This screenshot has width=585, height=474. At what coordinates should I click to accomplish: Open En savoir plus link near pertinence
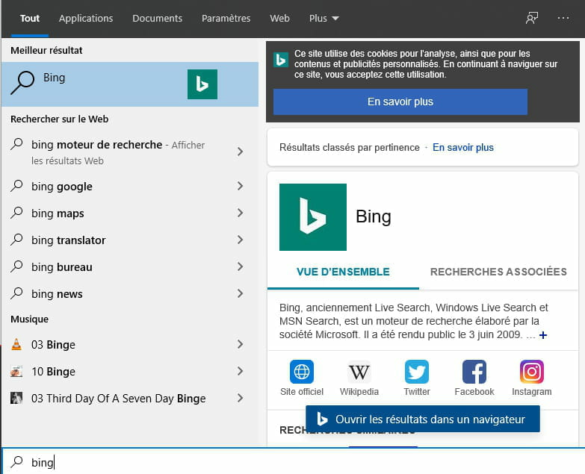[463, 147]
